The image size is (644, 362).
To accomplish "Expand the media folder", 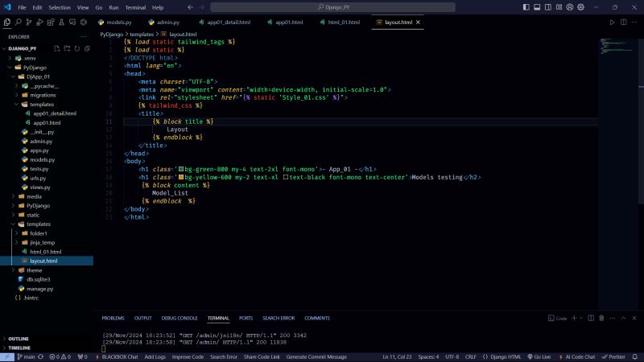I will click(x=13, y=196).
